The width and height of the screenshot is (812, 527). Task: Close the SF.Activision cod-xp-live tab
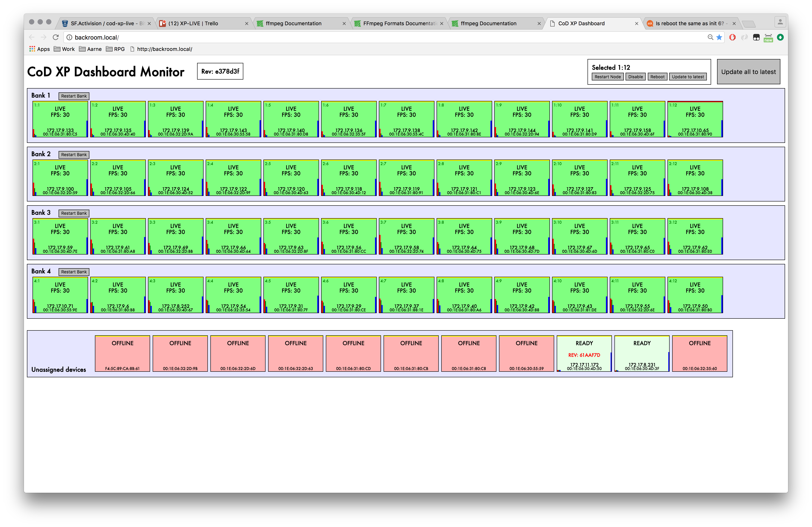[x=149, y=24]
